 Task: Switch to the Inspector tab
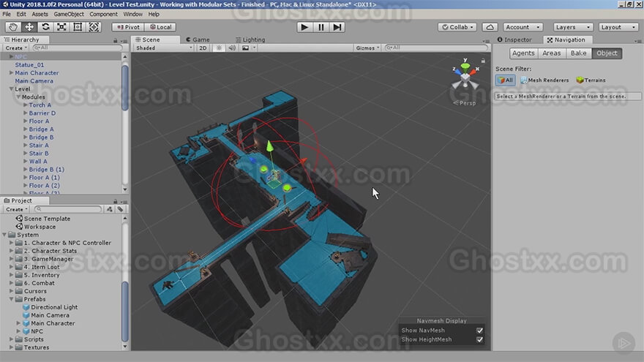tap(514, 39)
